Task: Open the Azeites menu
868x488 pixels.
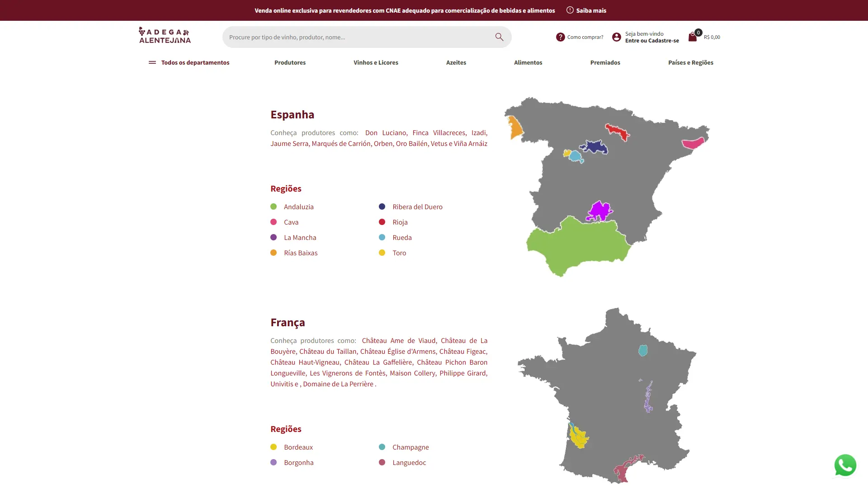Action: pos(456,62)
